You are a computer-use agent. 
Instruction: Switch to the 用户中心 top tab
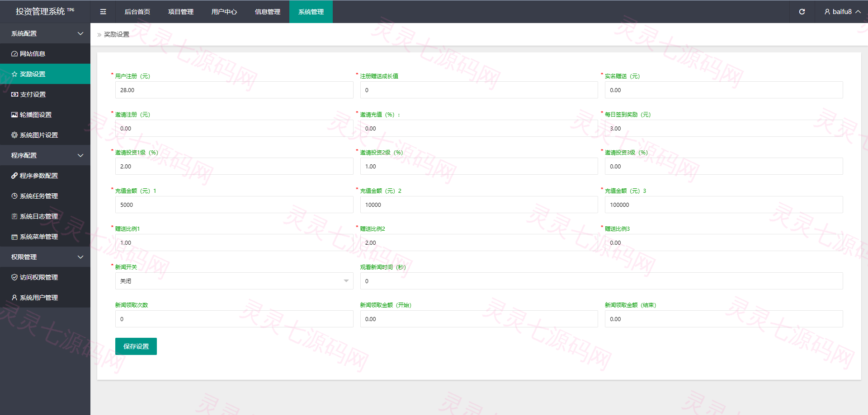click(x=224, y=12)
